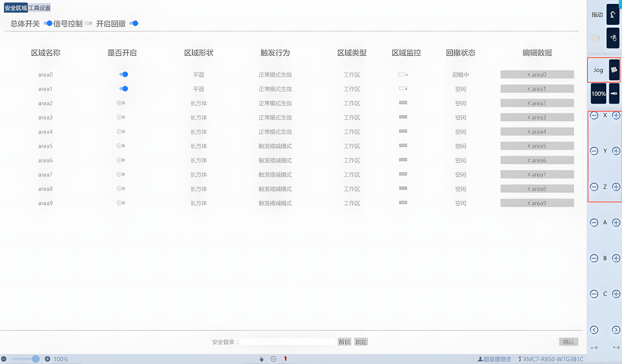Click the hand pointer icon in status bar
The height and width of the screenshot is (364, 622).
(x=261, y=359)
